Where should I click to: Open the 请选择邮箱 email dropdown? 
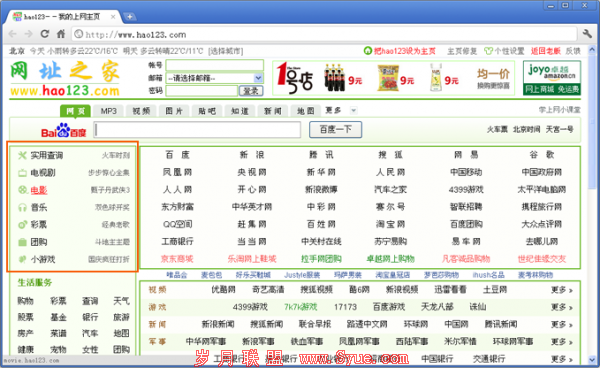click(258, 78)
